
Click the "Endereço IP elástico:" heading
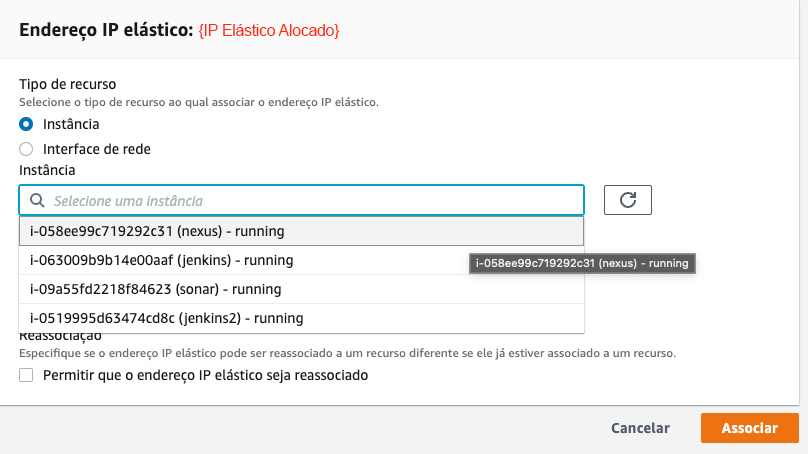pyautogui.click(x=105, y=32)
